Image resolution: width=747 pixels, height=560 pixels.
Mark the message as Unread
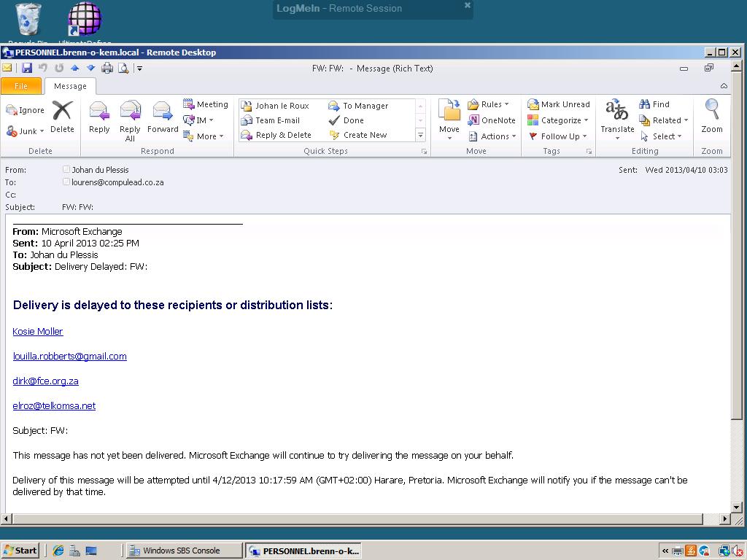pos(559,104)
